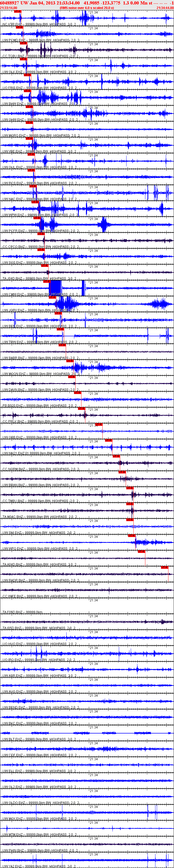Viewport: 174px width, 868px height.
Task: Select the 'UW DAVN BHZ' station label
Action: tap(14, 390)
